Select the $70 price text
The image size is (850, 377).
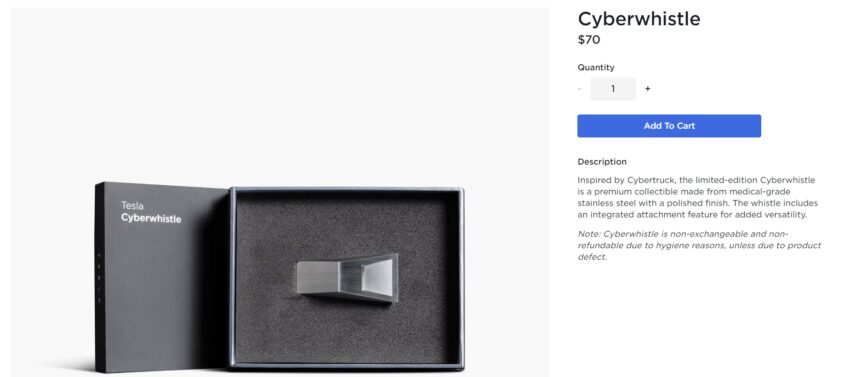pyautogui.click(x=589, y=40)
